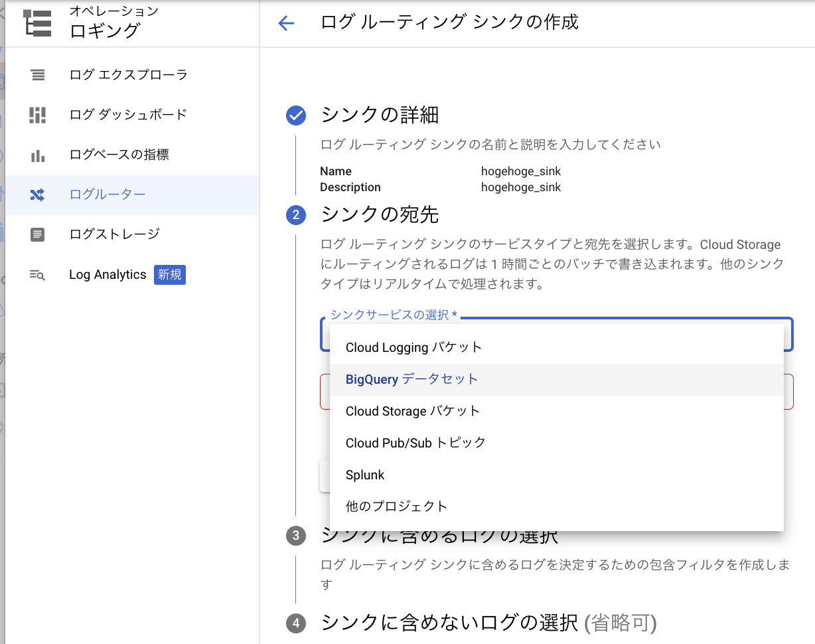815x644 pixels.
Task: Click the Log Router shuffle icon
Action: click(37, 195)
